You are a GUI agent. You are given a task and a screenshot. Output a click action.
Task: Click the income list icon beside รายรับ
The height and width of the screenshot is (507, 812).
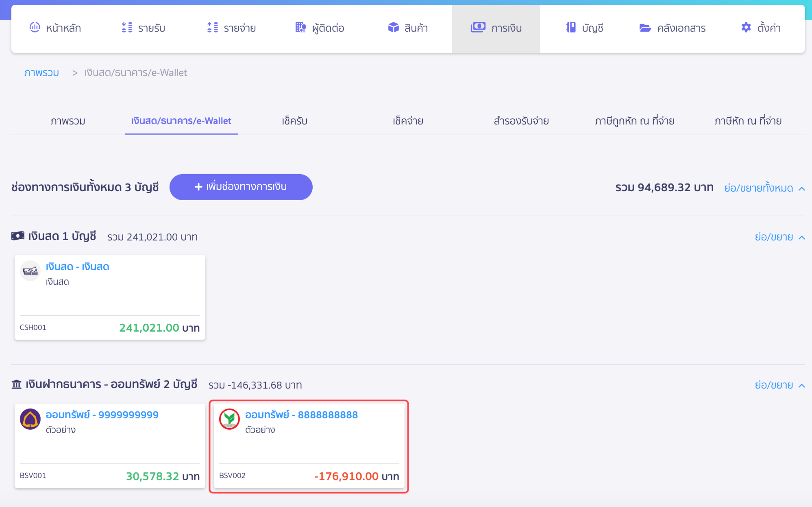click(x=127, y=28)
